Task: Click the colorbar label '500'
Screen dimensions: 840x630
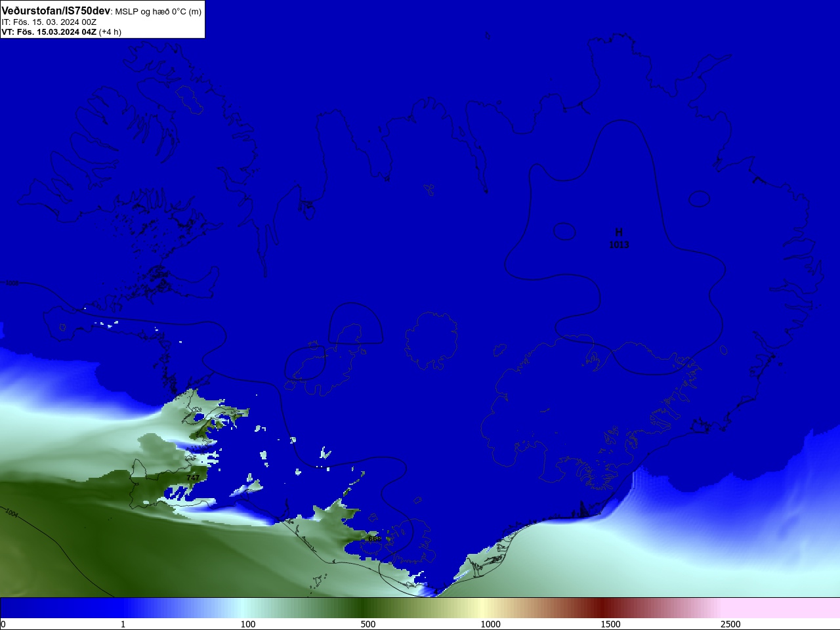Action: click(368, 624)
